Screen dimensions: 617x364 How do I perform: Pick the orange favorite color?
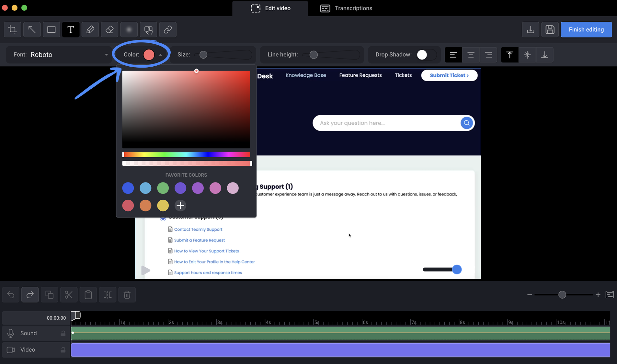coord(145,205)
